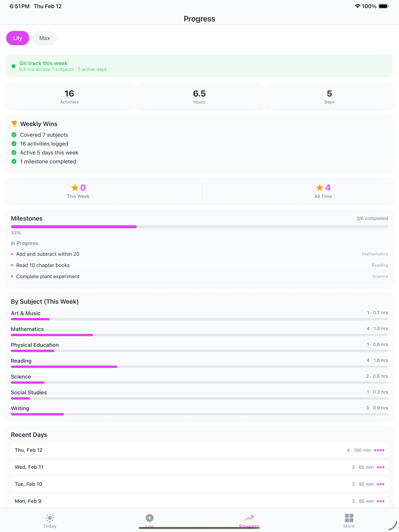Viewport: 399px width, 532px height.
Task: Tap the 5 Days stat card
Action: [329, 97]
